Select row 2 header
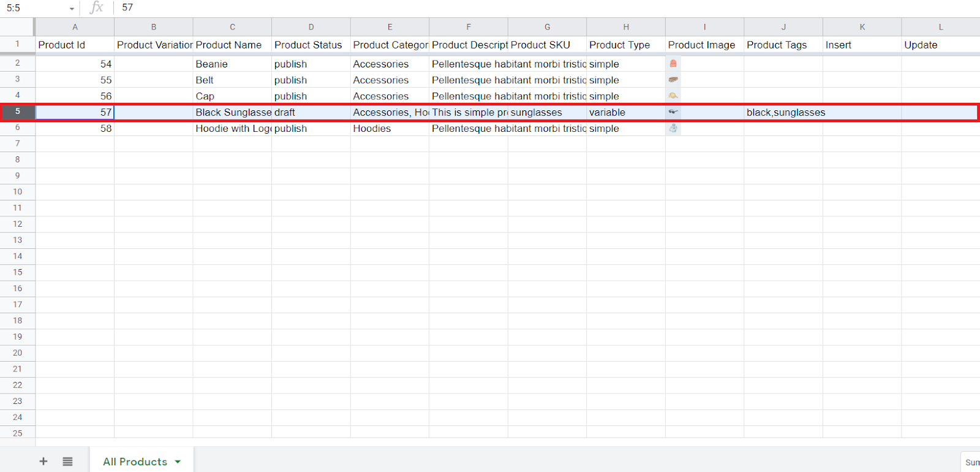This screenshot has height=472, width=980. pyautogui.click(x=17, y=63)
